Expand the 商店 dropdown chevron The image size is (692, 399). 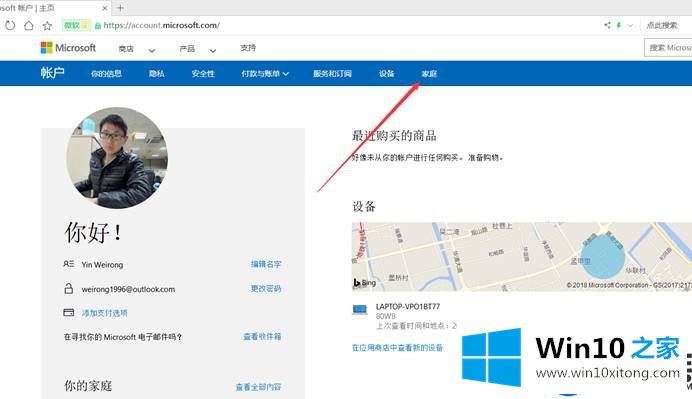click(x=152, y=50)
